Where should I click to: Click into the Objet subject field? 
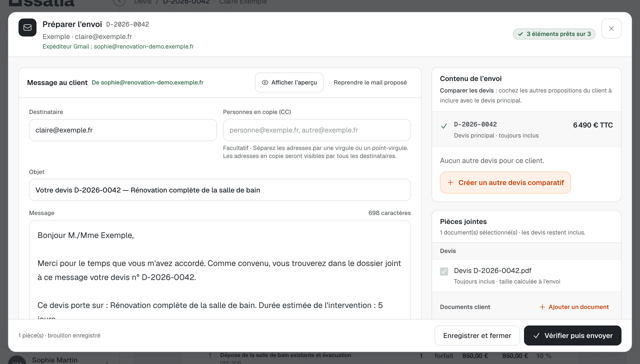click(220, 190)
